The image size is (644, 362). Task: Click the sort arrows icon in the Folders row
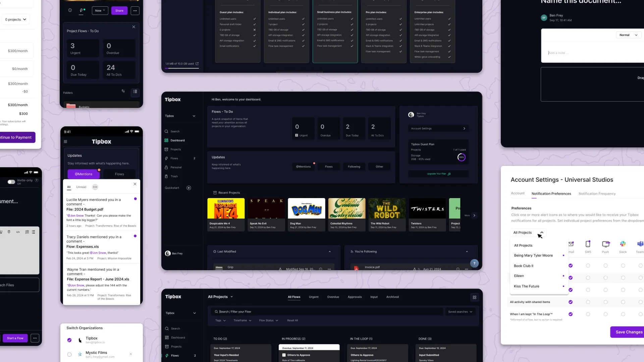click(x=123, y=91)
